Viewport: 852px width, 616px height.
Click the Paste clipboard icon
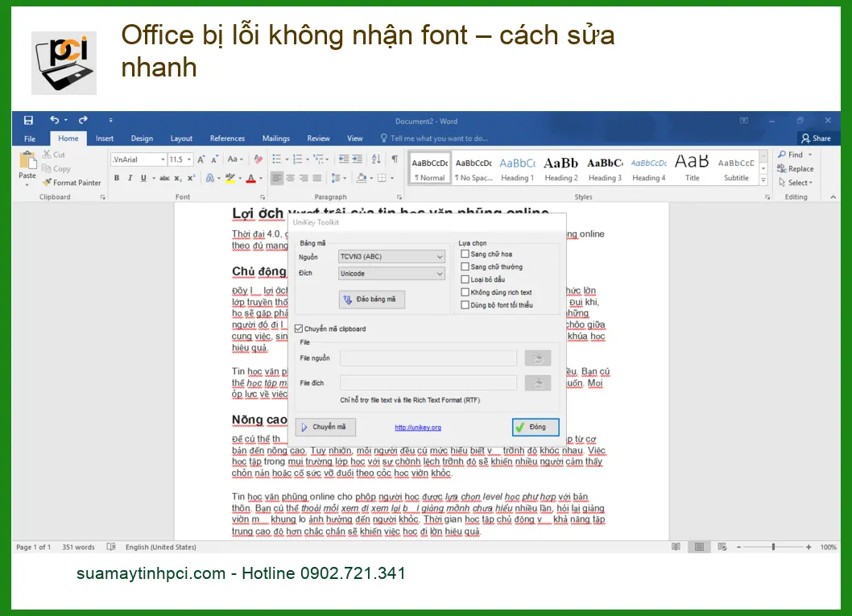(27, 161)
